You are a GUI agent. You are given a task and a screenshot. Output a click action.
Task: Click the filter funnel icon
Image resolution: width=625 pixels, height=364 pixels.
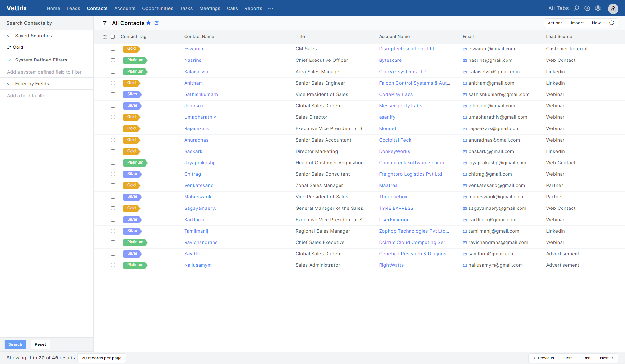[x=105, y=23]
